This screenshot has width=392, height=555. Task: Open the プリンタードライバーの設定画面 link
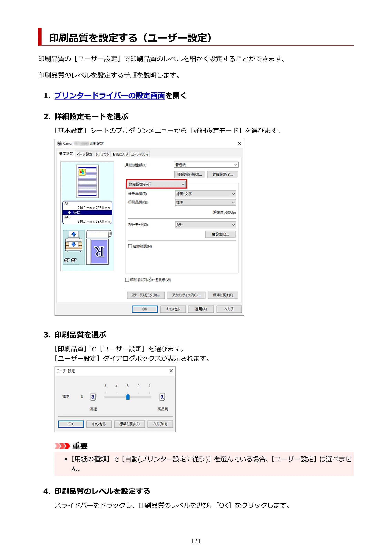tap(109, 96)
